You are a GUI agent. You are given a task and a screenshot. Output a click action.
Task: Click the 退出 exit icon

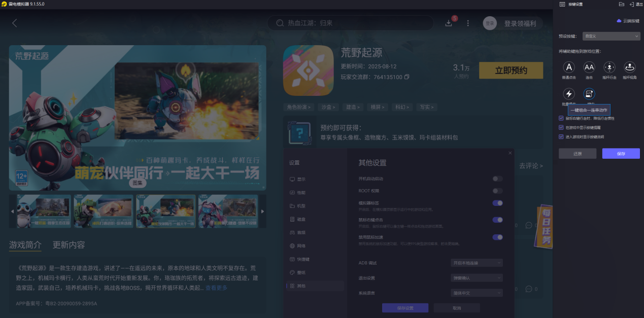pos(636,4)
